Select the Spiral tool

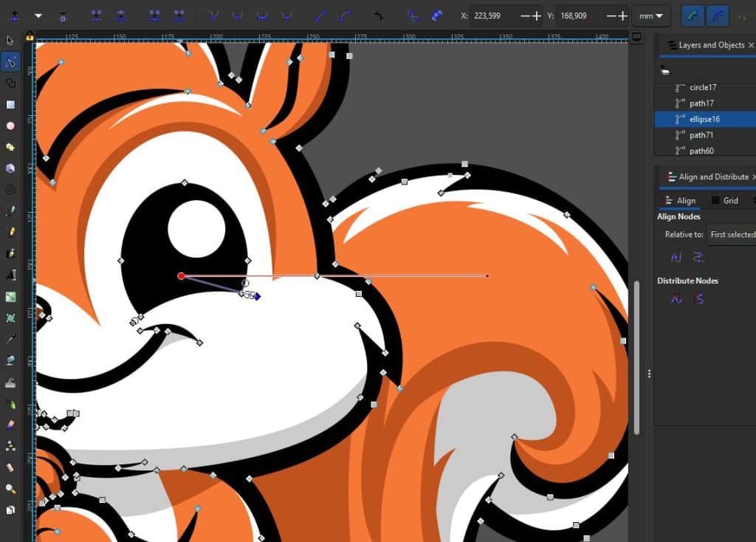pyautogui.click(x=10, y=190)
